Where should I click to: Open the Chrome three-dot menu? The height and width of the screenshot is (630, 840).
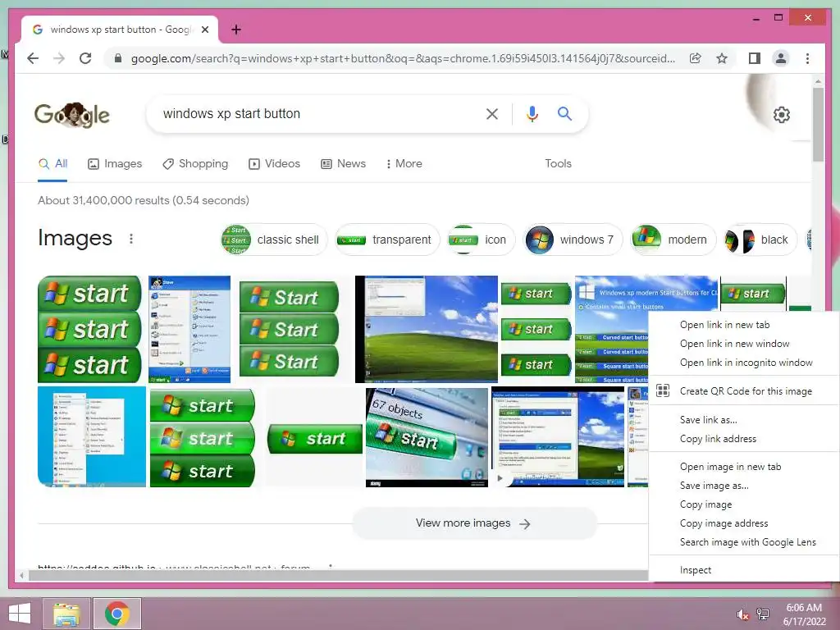coord(807,58)
